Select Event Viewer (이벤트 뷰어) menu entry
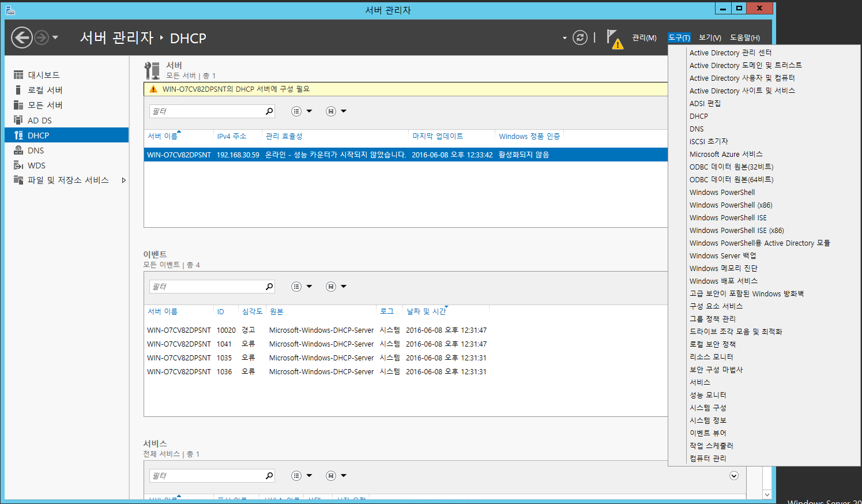Screen dimensions: 862x504 coord(707,433)
